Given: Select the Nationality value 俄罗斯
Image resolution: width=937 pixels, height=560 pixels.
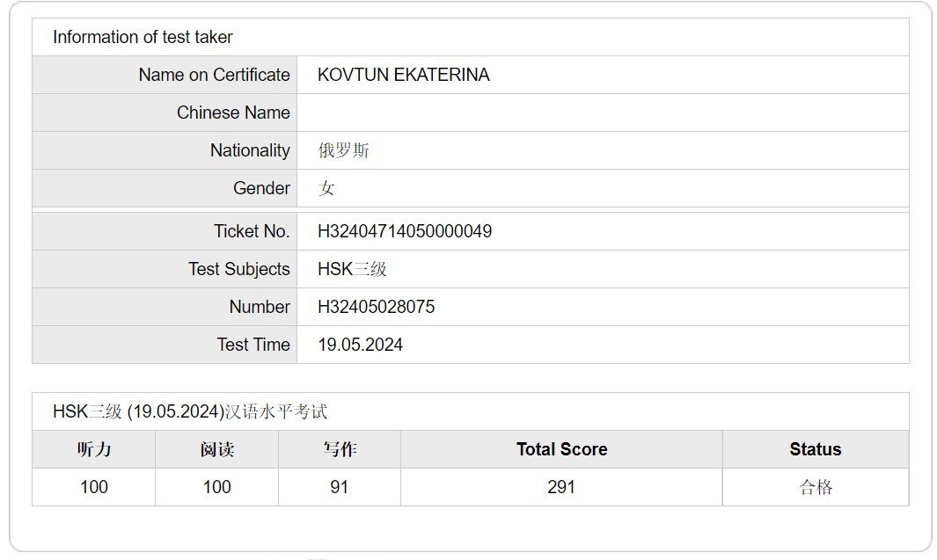Looking at the screenshot, I should point(344,150).
